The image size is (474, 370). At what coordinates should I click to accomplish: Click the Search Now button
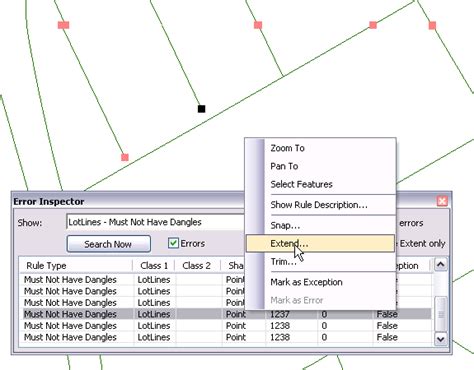(109, 244)
